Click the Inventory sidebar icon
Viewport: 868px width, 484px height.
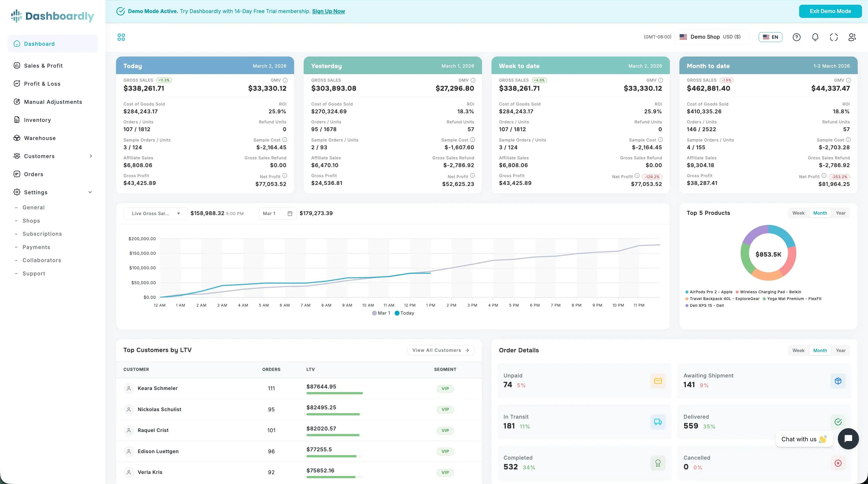tap(17, 120)
